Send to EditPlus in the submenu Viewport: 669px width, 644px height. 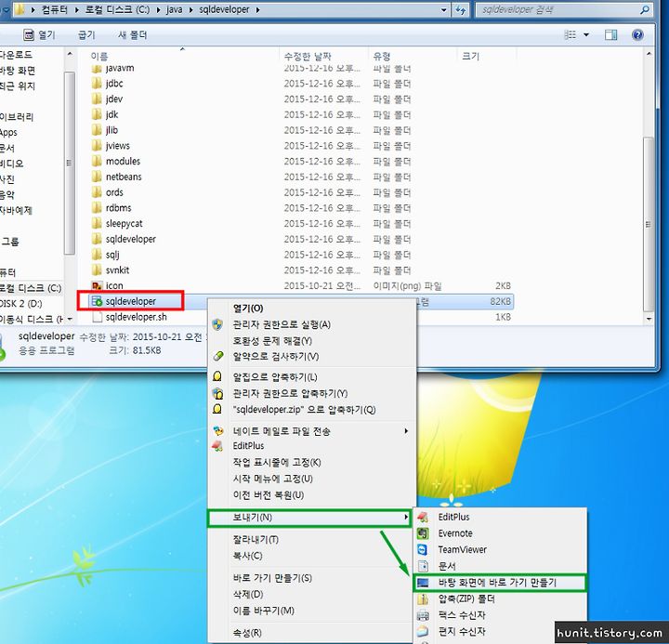tap(453, 517)
